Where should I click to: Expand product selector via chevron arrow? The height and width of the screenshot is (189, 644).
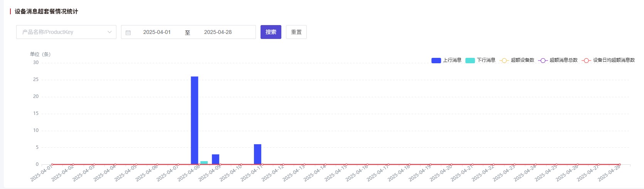tap(109, 32)
